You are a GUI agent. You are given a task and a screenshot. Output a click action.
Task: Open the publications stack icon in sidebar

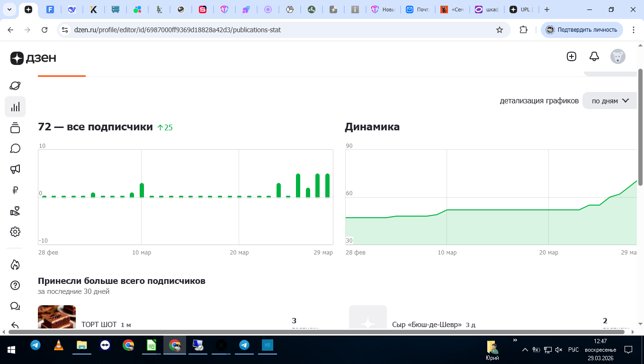(x=15, y=127)
